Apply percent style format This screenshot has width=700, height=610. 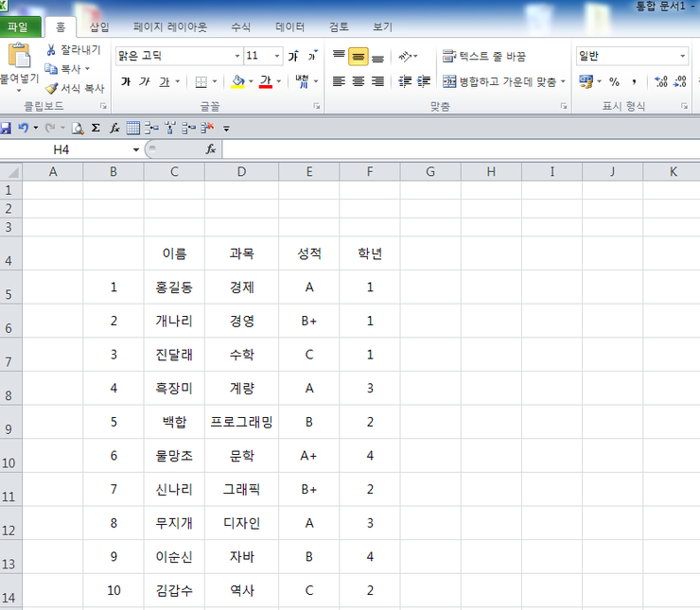click(614, 81)
